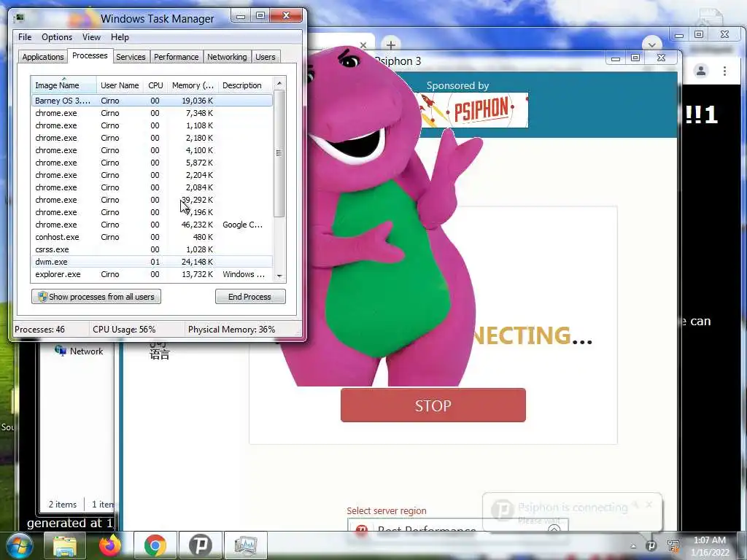Open the Help menu
The width and height of the screenshot is (747, 560).
[120, 37]
